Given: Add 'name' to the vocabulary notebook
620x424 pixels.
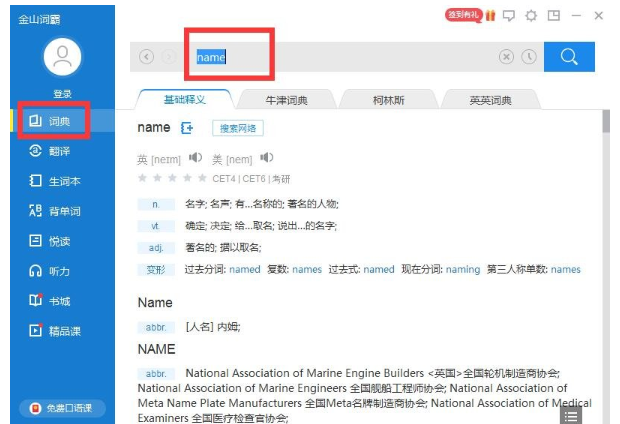Looking at the screenshot, I should (x=187, y=128).
